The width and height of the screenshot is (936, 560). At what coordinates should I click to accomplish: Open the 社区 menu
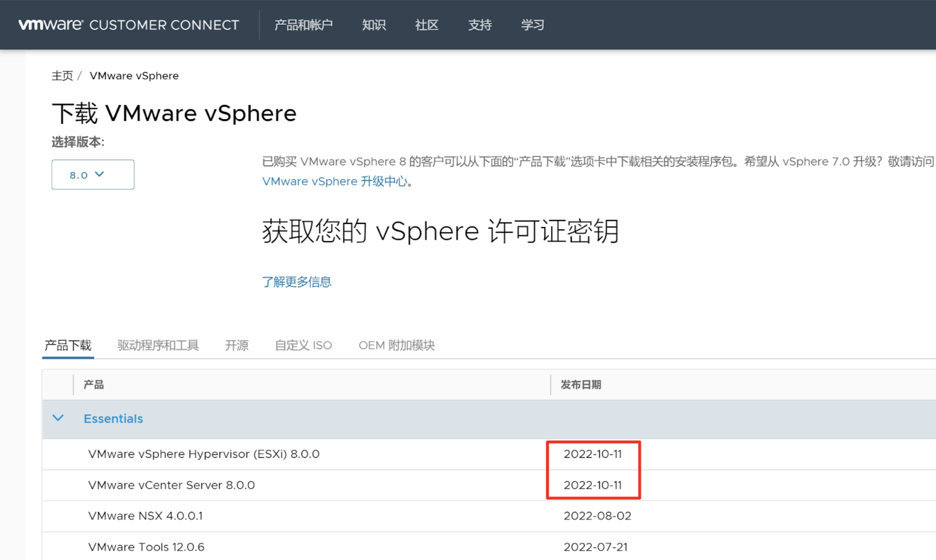pos(427,25)
